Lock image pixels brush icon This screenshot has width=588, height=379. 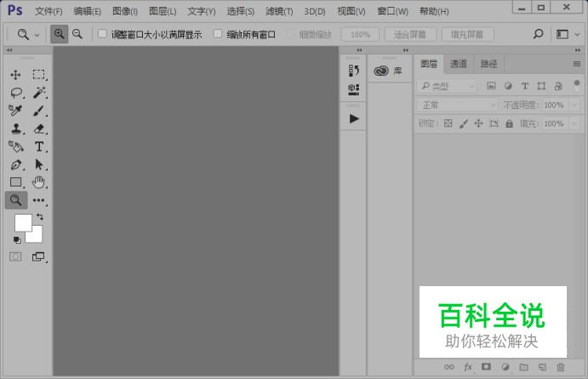(x=464, y=123)
